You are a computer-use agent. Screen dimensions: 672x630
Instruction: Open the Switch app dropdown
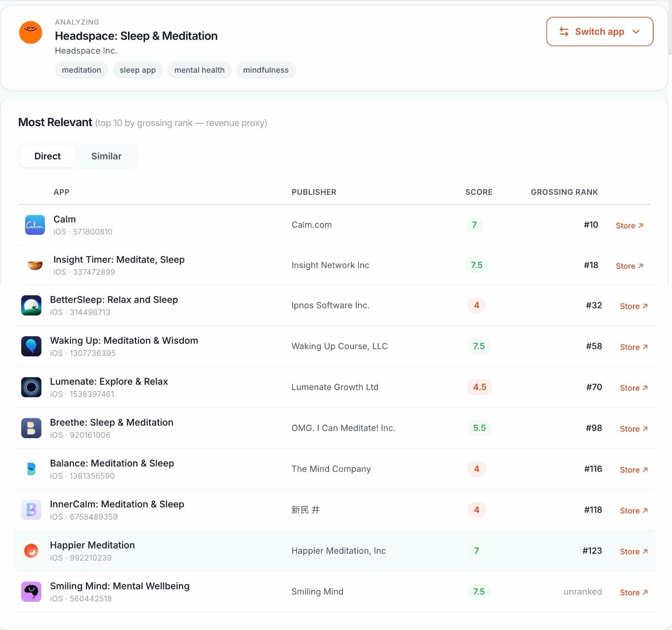(x=600, y=32)
